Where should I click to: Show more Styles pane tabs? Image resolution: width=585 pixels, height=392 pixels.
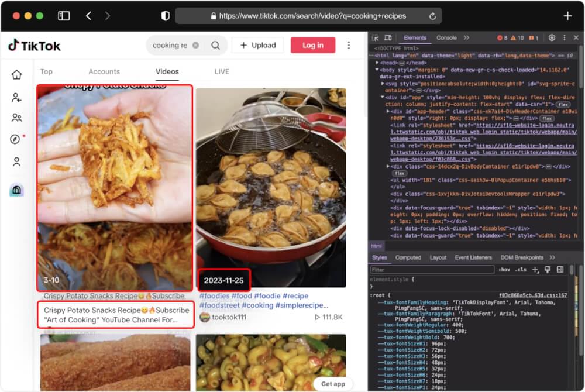[552, 257]
